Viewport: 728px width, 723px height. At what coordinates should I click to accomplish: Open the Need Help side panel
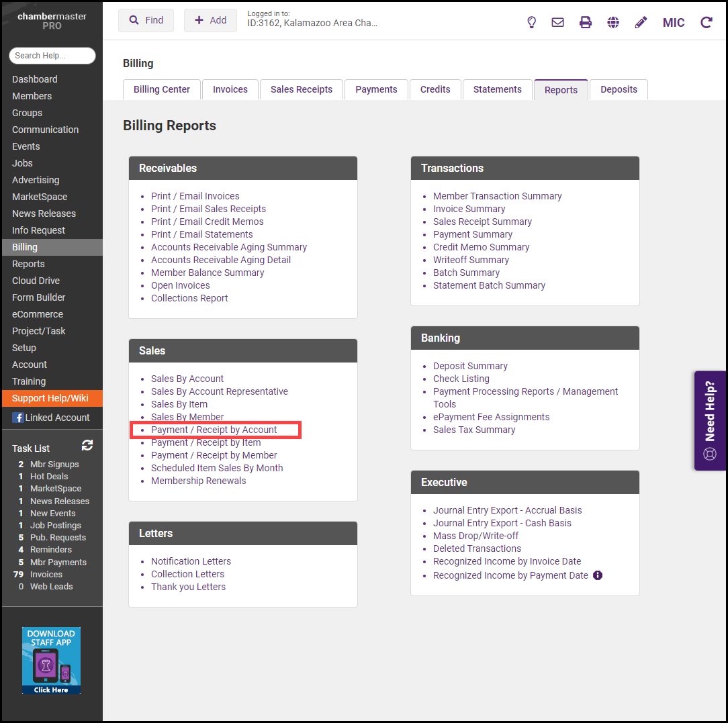click(x=710, y=421)
